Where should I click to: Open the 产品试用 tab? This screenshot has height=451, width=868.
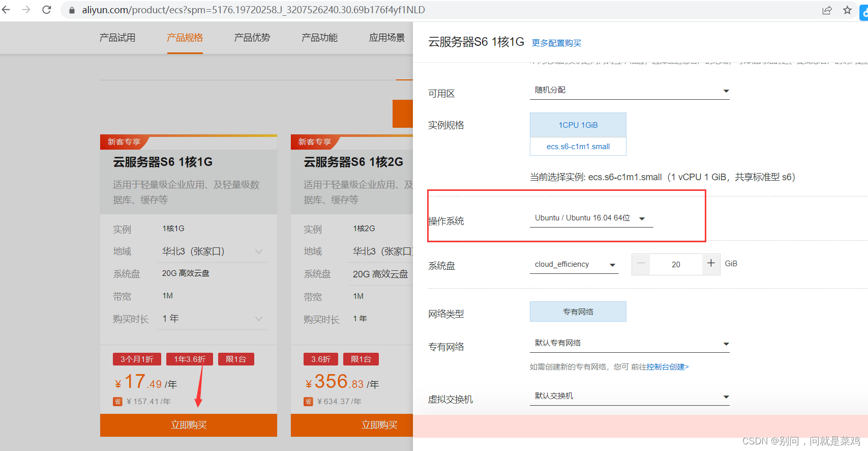coord(117,38)
